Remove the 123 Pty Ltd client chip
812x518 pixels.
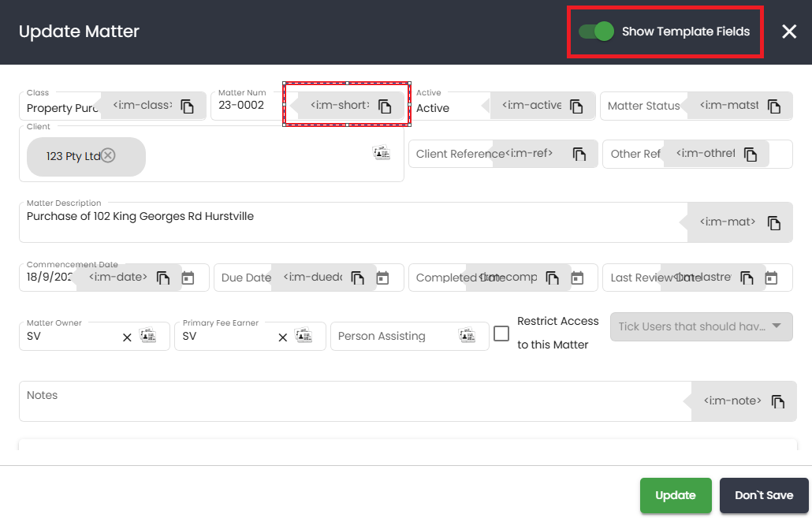pos(108,155)
